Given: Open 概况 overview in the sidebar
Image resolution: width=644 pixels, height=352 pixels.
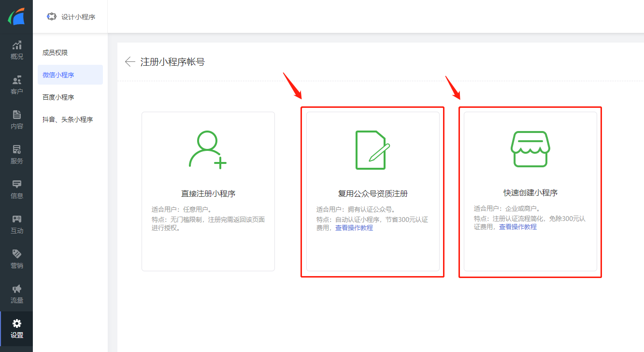Looking at the screenshot, I should [16, 50].
